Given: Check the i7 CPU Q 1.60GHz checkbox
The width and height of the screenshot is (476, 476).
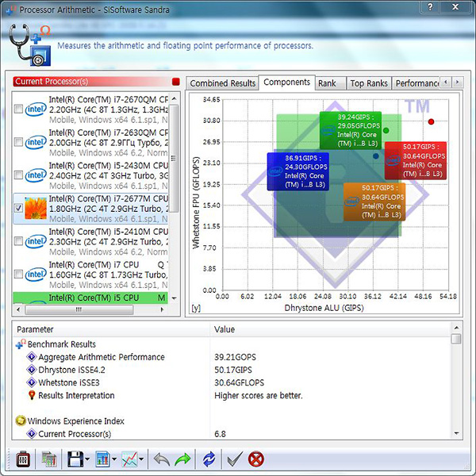Looking at the screenshot, I should point(18,274).
